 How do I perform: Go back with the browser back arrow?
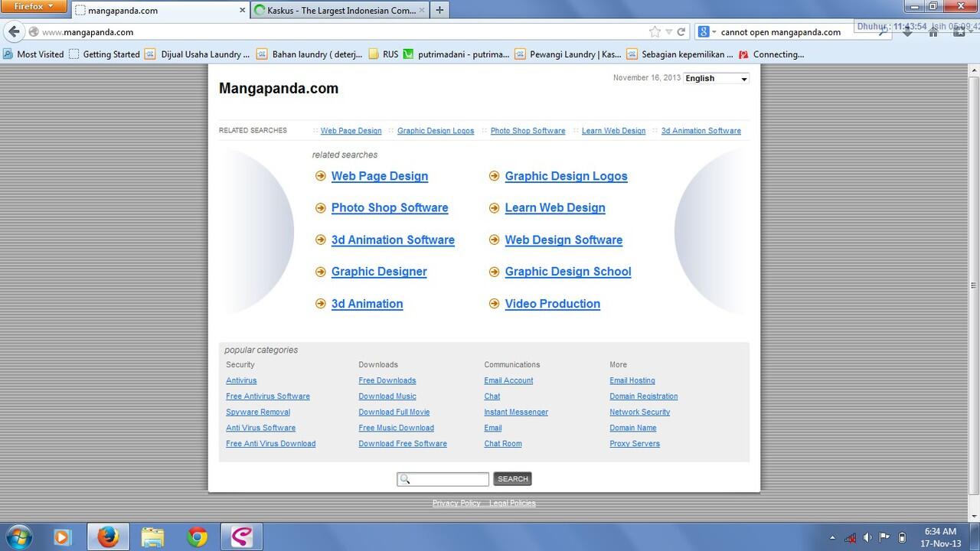[x=14, y=31]
